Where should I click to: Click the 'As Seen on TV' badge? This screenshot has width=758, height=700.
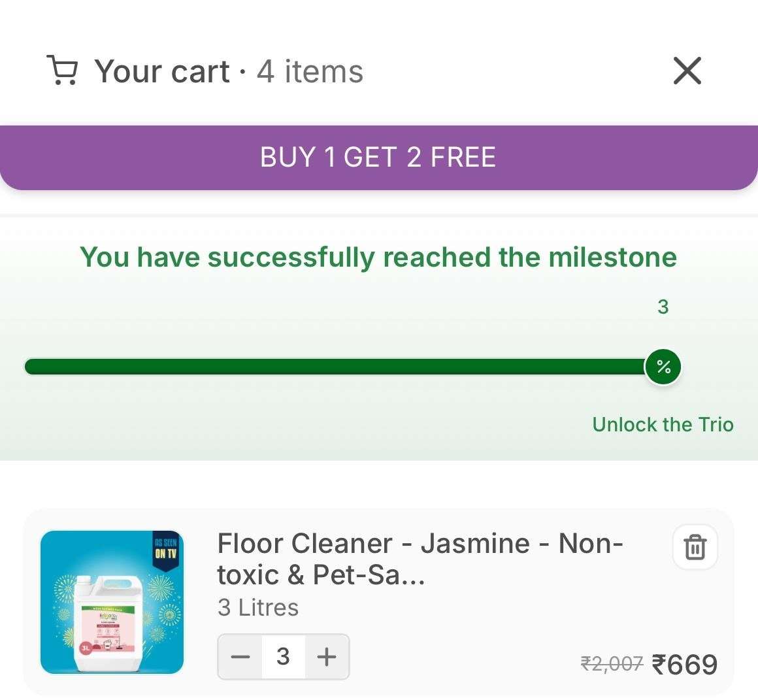(x=166, y=549)
